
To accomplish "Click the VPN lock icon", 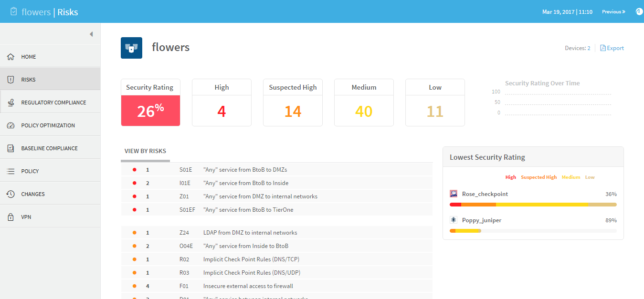I will coord(11,217).
